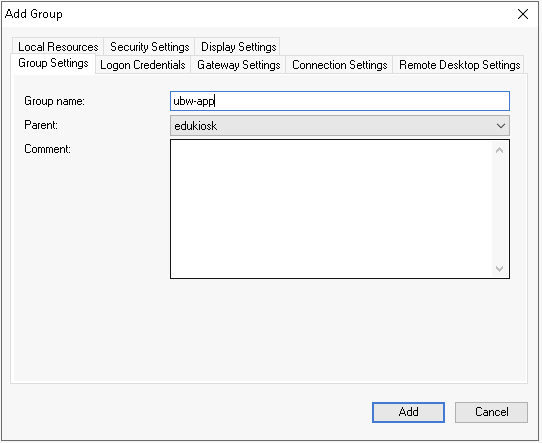Image resolution: width=542 pixels, height=443 pixels.
Task: Click into the Group name field
Action: pos(340,101)
